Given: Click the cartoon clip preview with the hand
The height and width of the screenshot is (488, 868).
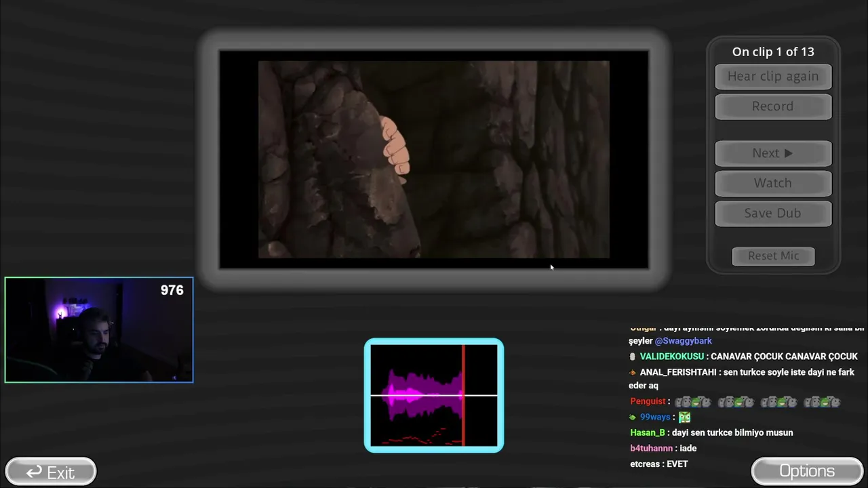Looking at the screenshot, I should pyautogui.click(x=434, y=159).
